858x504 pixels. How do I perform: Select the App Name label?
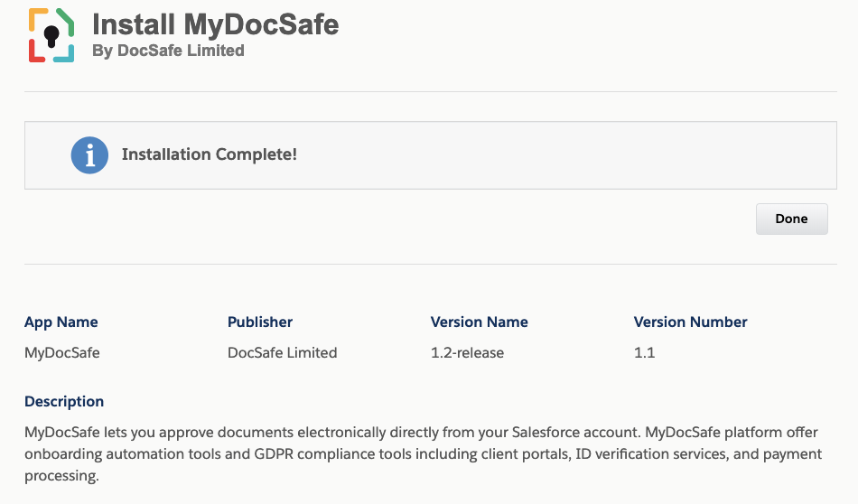click(x=61, y=322)
